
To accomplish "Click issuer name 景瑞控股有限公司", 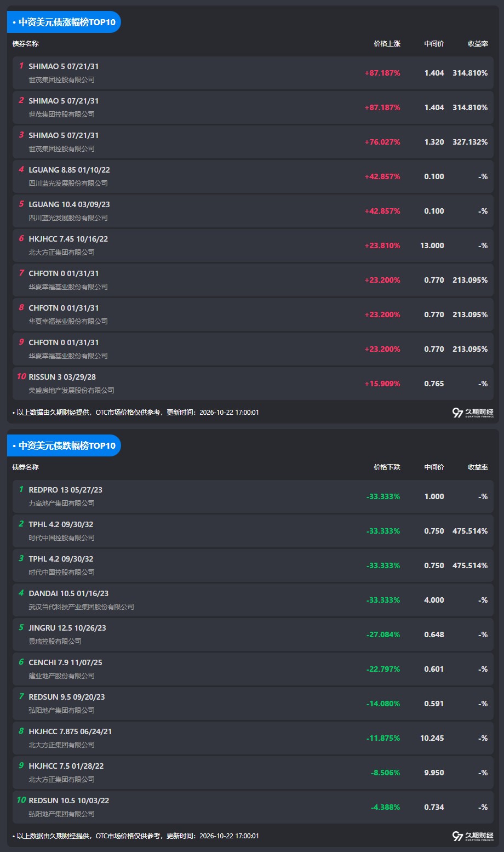I will pos(55,642).
